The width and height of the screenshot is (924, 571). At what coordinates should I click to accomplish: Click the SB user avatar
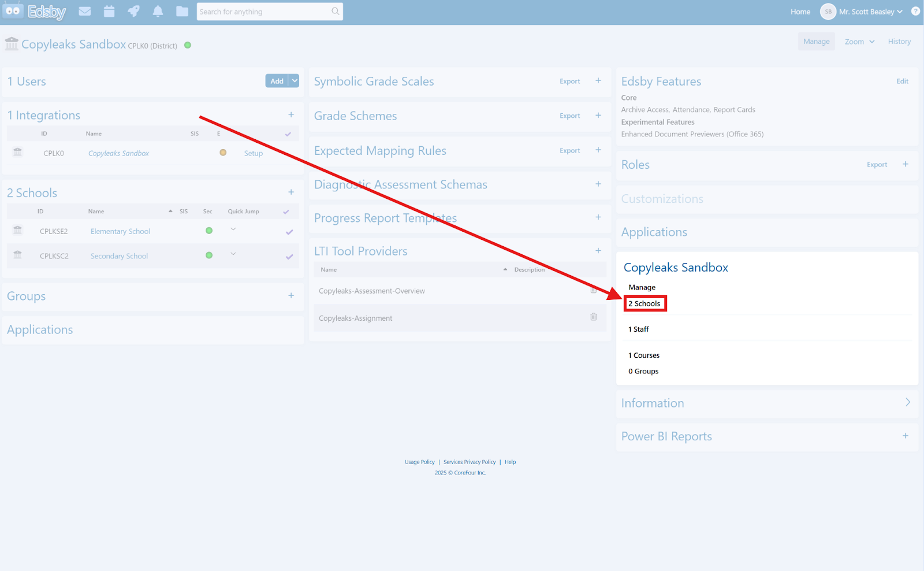point(828,12)
